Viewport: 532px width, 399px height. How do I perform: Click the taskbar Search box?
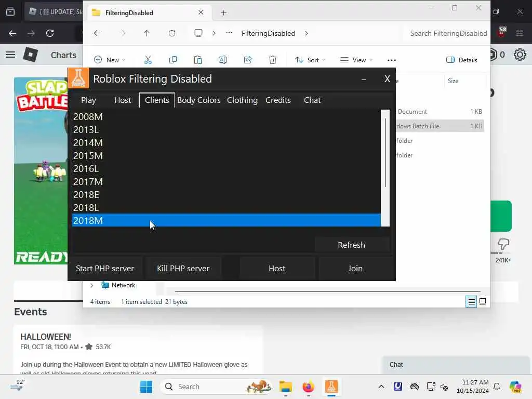click(x=217, y=387)
